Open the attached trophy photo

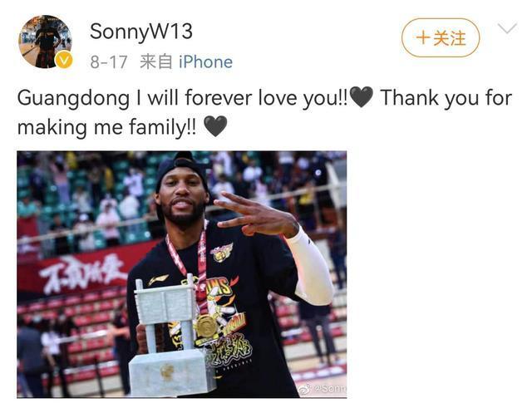point(182,274)
